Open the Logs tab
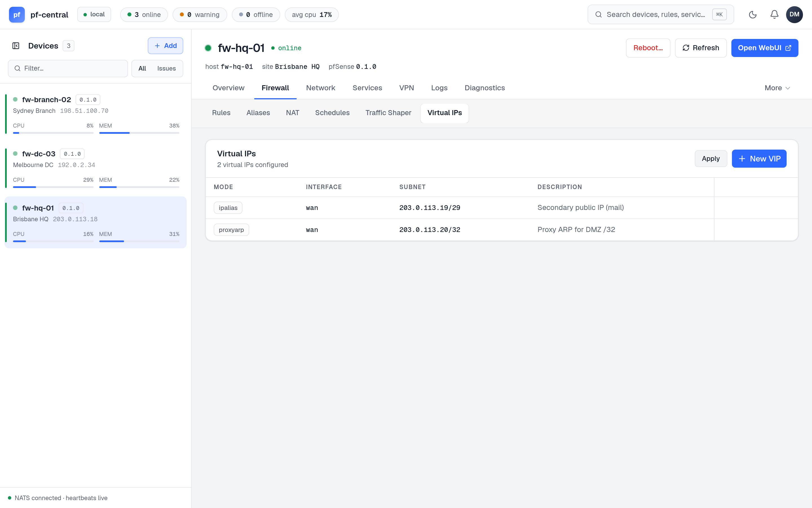Viewport: 812px width, 508px height. (439, 88)
